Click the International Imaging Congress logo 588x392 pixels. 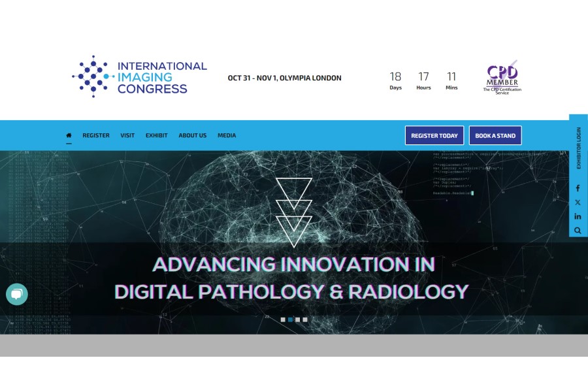pyautogui.click(x=139, y=76)
